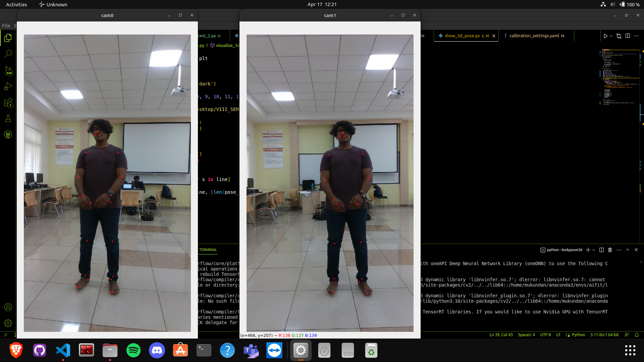This screenshot has height=362, width=644.
Task: Open the Run and Debug view
Action: coord(8,86)
